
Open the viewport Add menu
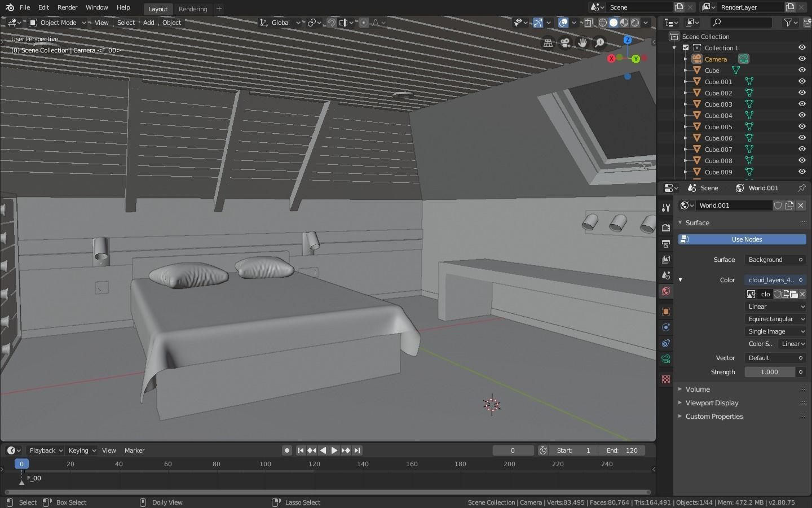148,23
